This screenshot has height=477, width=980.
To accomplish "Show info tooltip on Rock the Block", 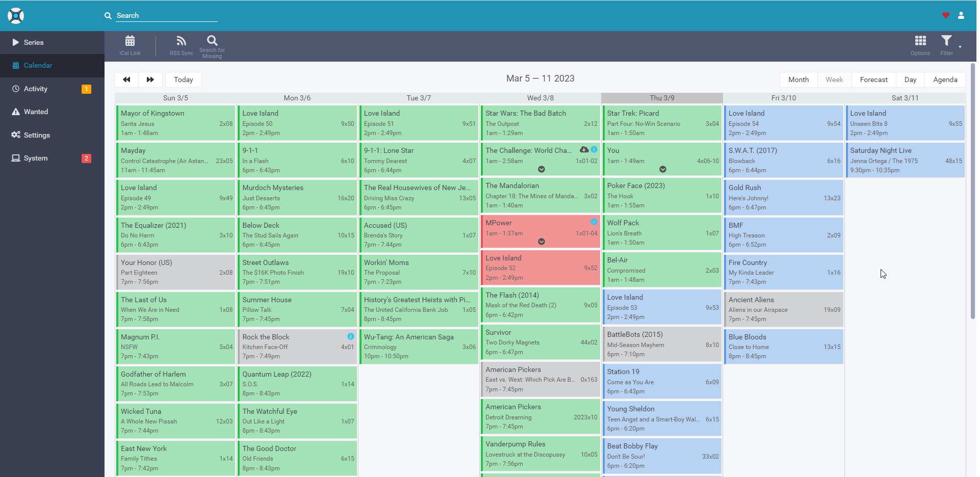I will coord(350,336).
